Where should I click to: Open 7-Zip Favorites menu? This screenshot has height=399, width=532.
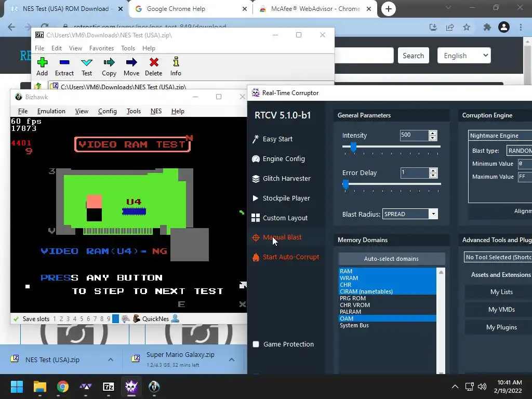coord(101,48)
